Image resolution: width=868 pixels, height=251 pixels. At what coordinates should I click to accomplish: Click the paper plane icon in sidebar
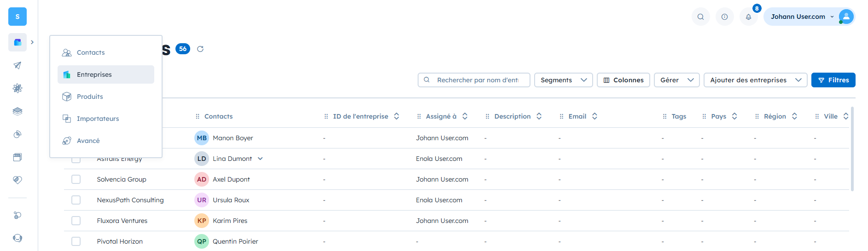point(17,65)
